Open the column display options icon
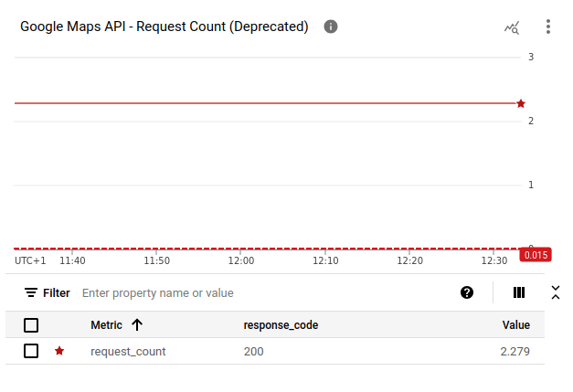The height and width of the screenshot is (392, 573). [519, 292]
